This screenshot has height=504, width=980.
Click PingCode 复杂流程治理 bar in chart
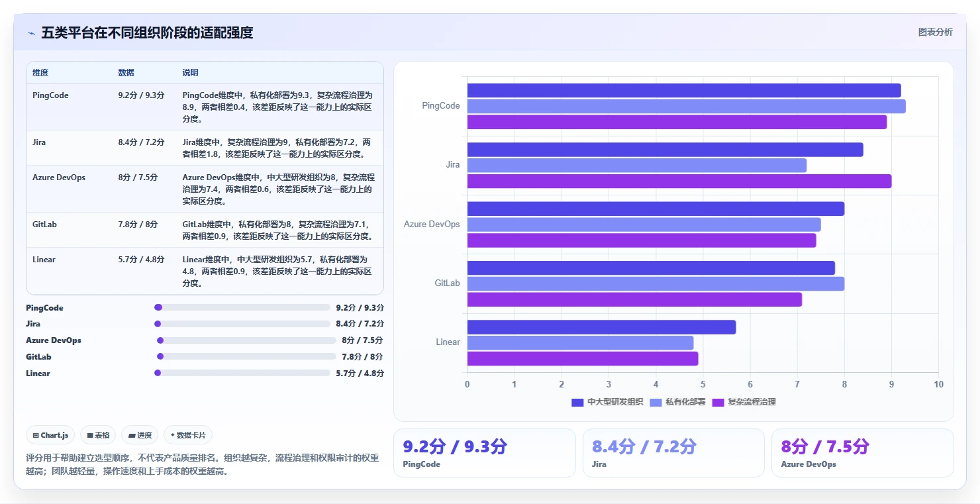677,122
